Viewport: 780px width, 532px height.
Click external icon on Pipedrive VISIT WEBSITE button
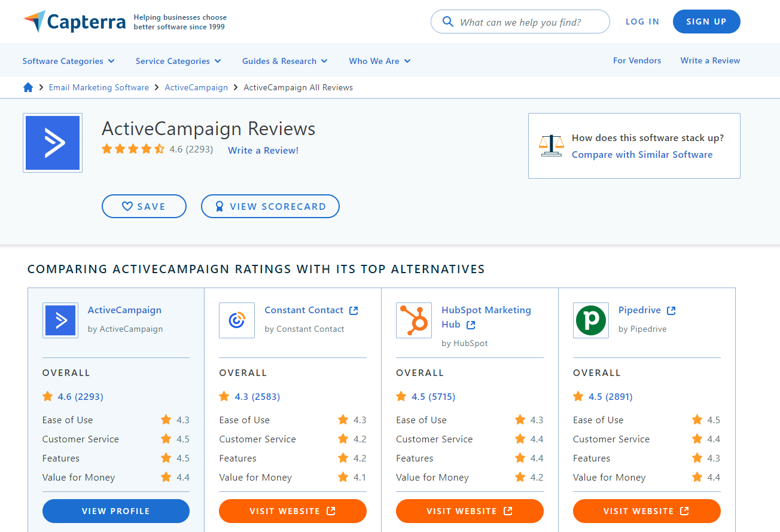click(685, 511)
